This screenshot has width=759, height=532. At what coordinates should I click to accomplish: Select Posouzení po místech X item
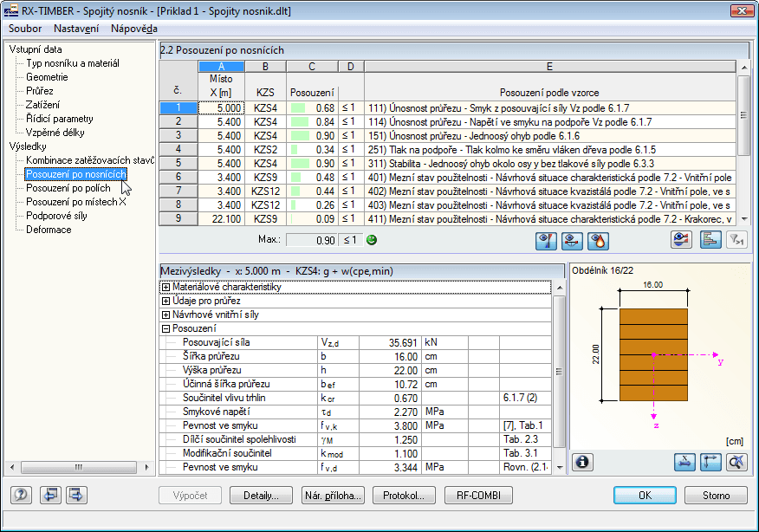point(76,202)
